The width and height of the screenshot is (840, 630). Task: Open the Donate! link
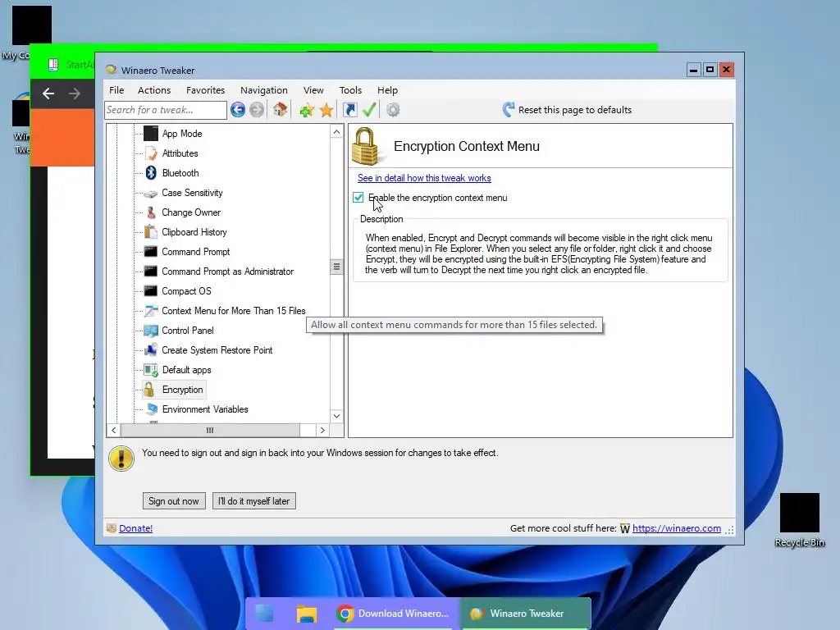tap(135, 528)
